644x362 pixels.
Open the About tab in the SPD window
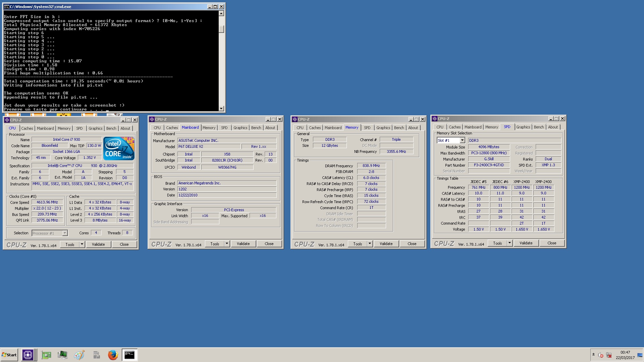tap(553, 127)
